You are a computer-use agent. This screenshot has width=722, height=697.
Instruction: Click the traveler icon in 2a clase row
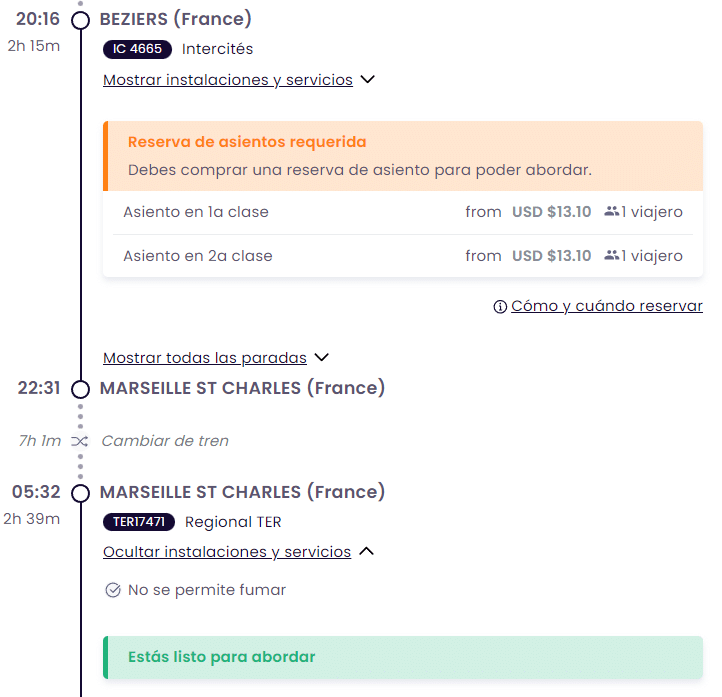[x=612, y=256]
